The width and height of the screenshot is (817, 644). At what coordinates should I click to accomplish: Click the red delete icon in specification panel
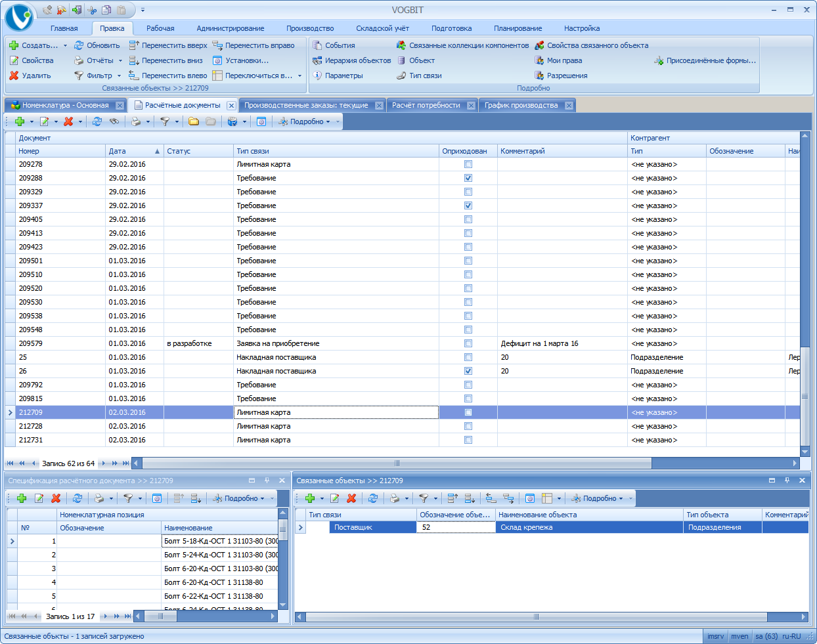(56, 498)
